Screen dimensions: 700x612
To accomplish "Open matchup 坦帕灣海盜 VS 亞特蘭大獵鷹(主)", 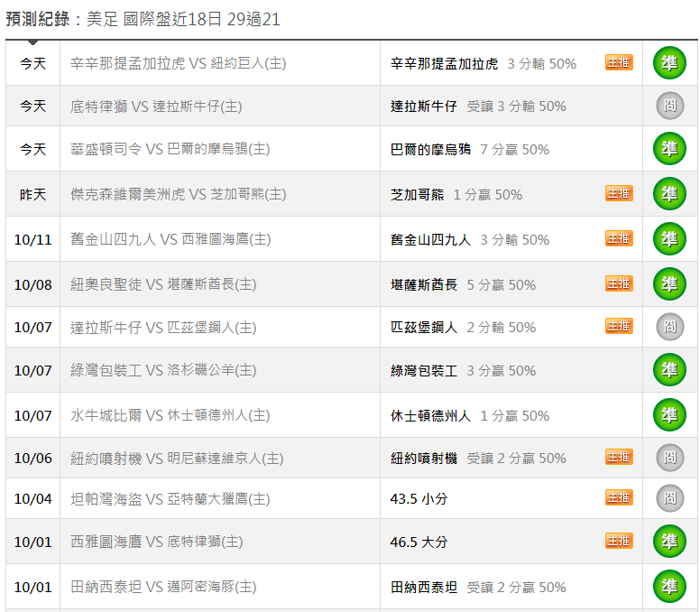I will (x=170, y=499).
